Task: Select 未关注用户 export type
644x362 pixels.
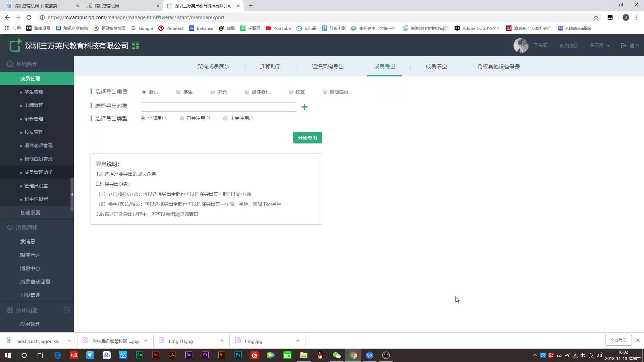Action: point(226,118)
